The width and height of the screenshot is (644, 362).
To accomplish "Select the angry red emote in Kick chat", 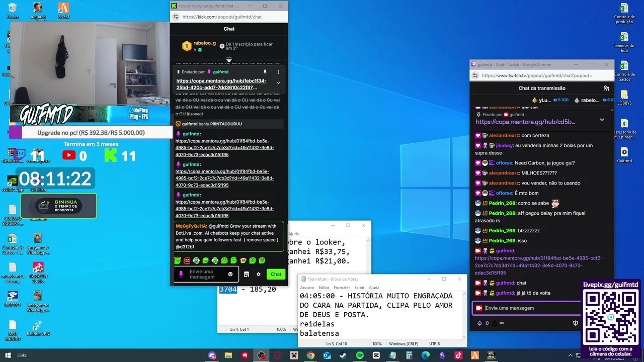I will (x=187, y=260).
